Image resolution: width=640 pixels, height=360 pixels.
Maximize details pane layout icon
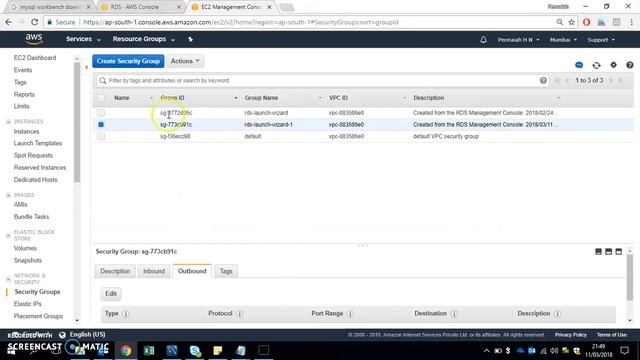click(x=619, y=251)
